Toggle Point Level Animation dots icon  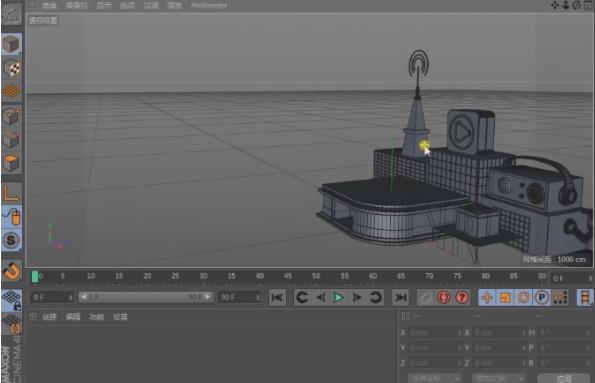tap(560, 297)
